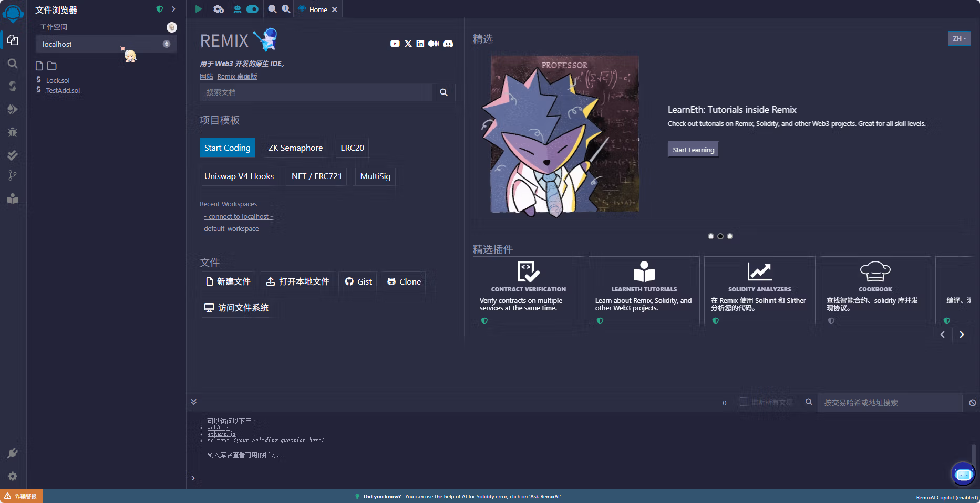980x503 pixels.
Task: Open the File Explorer sidebar icon
Action: coord(13,40)
